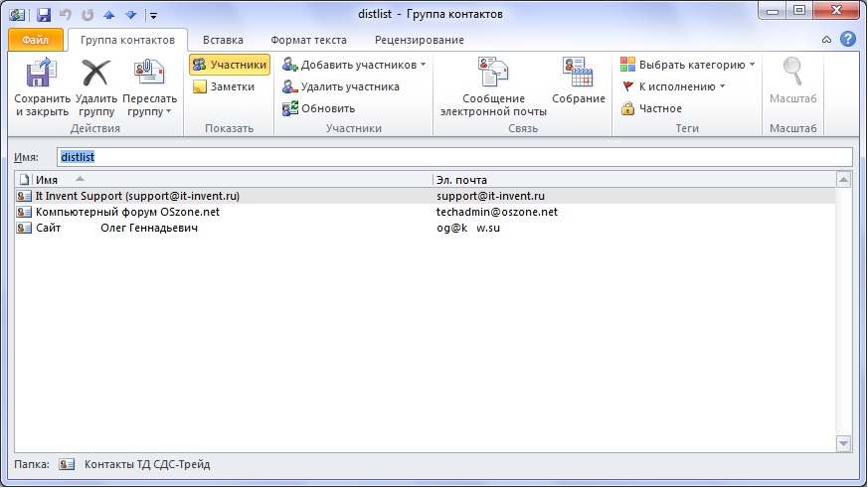Image resolution: width=868 pixels, height=488 pixels.
Task: Click the Forward group icon
Action: tap(149, 73)
